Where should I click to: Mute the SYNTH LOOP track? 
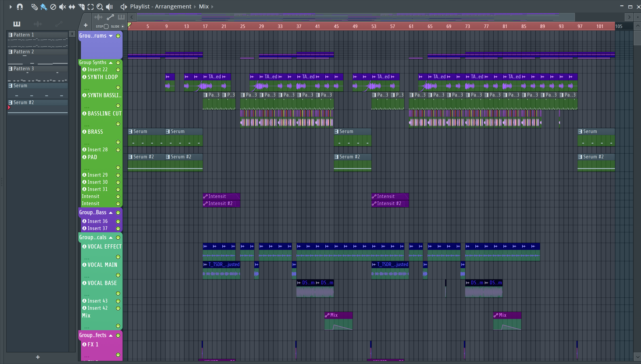point(118,87)
